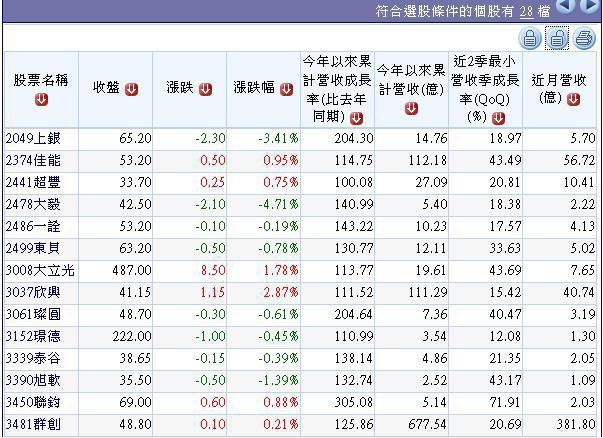The width and height of the screenshot is (603, 438).
Task: Select closing price 69.00 cell
Action: tap(115, 403)
